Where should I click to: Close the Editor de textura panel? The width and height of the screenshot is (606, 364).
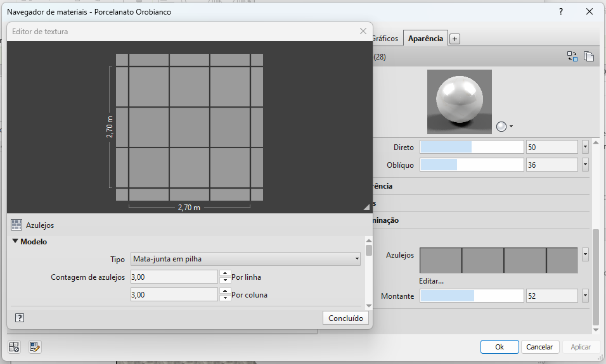point(363,31)
